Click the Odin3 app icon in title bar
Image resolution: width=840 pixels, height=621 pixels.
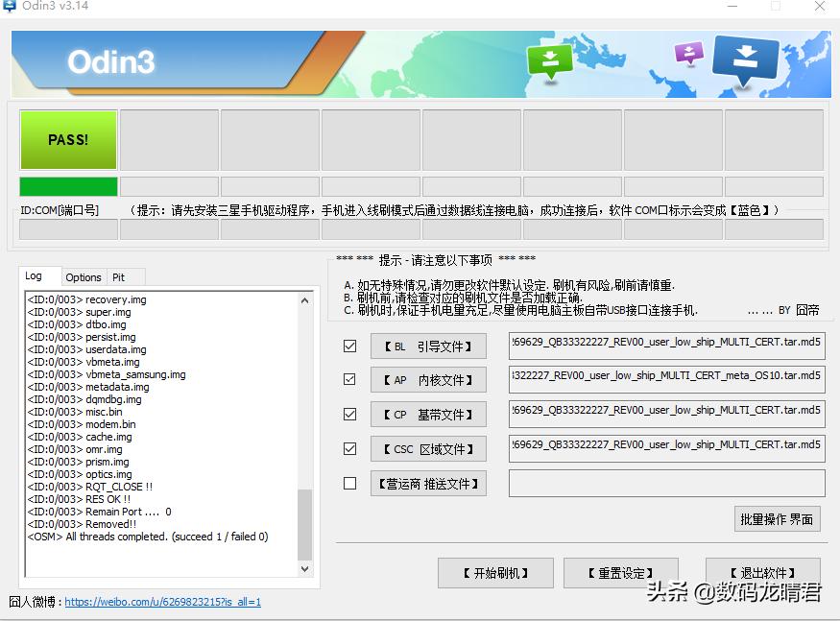(9, 6)
